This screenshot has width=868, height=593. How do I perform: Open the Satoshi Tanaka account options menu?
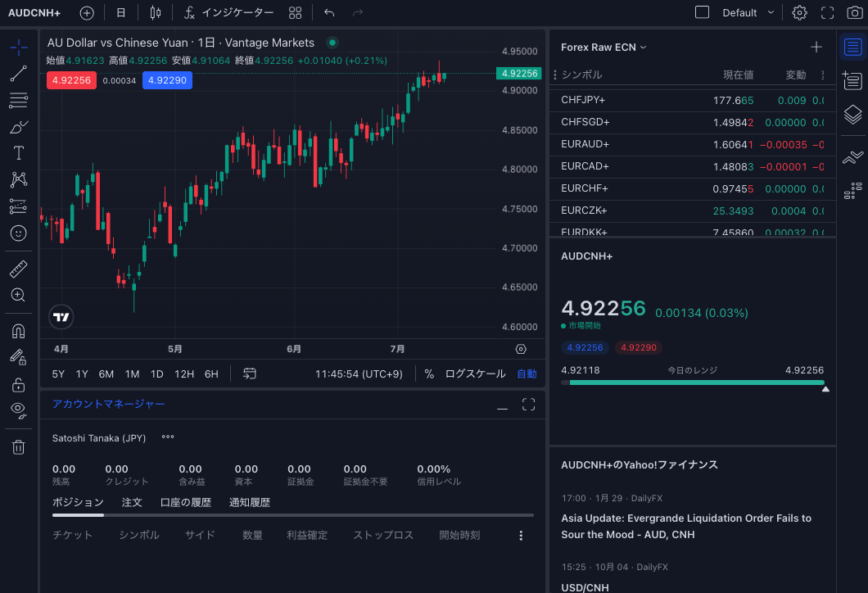pyautogui.click(x=168, y=437)
